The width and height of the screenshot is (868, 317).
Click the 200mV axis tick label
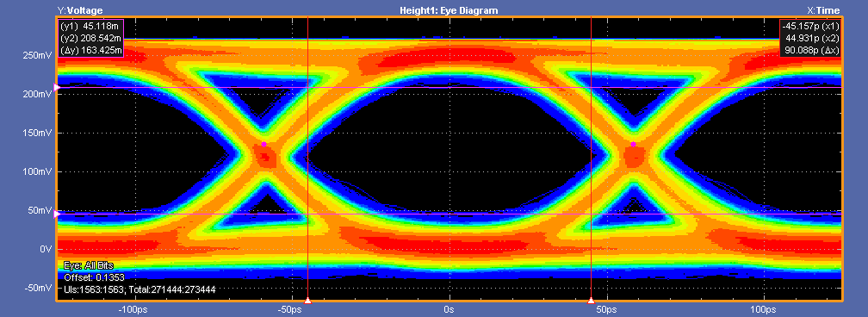pos(38,94)
